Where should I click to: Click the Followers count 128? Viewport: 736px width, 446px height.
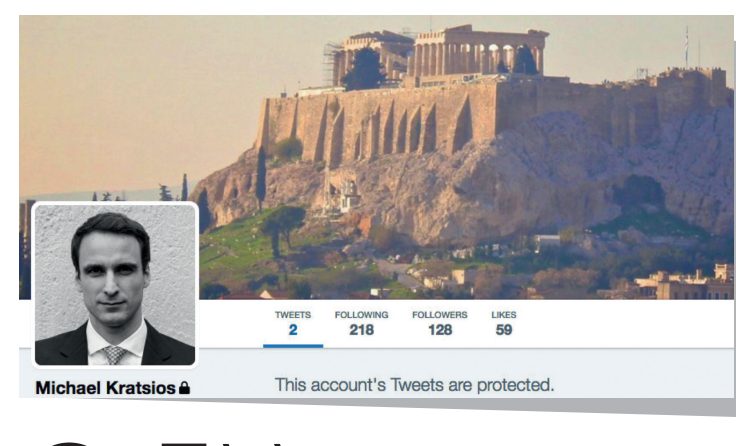click(440, 330)
